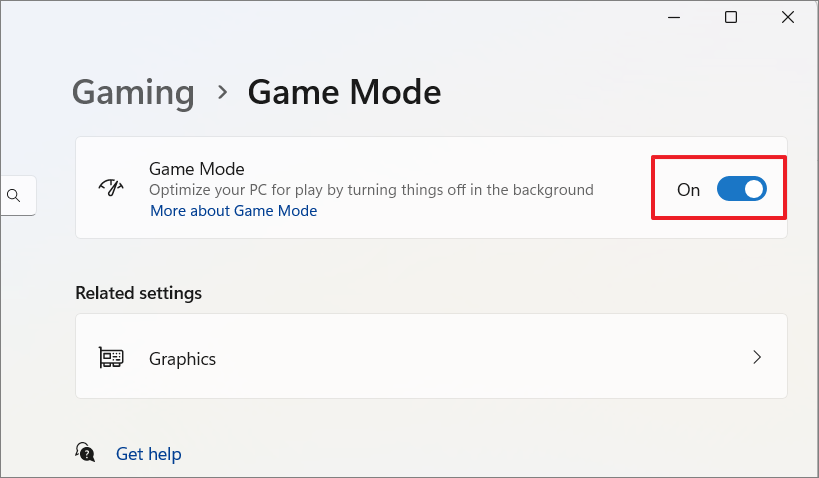The image size is (819, 478).
Task: Open the More about Game Mode link
Action: 233,211
